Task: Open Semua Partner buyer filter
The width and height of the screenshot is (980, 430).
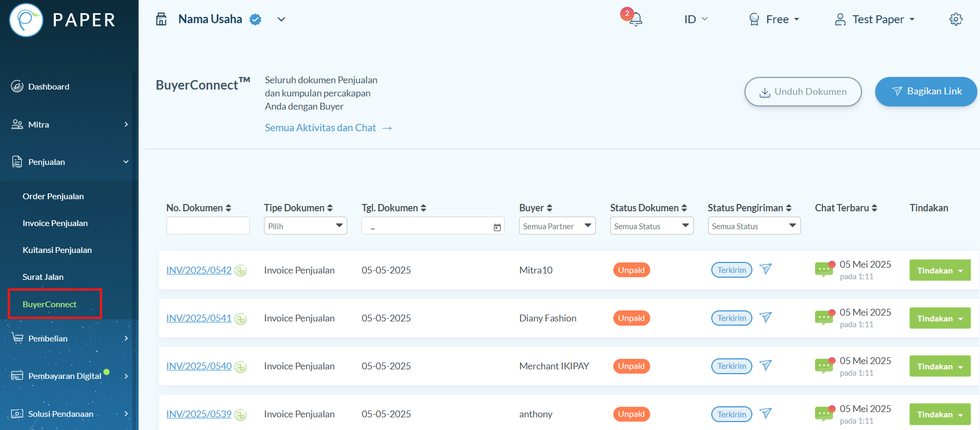Action: point(557,226)
